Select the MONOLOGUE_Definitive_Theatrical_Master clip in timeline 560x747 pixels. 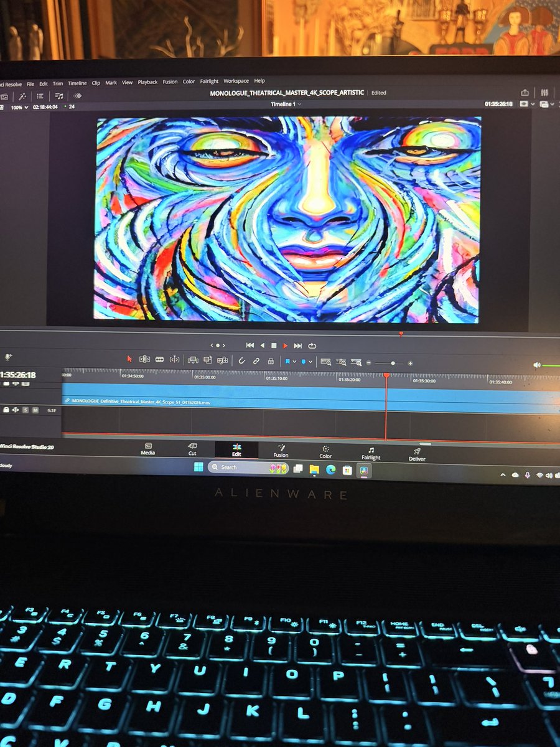point(310,397)
